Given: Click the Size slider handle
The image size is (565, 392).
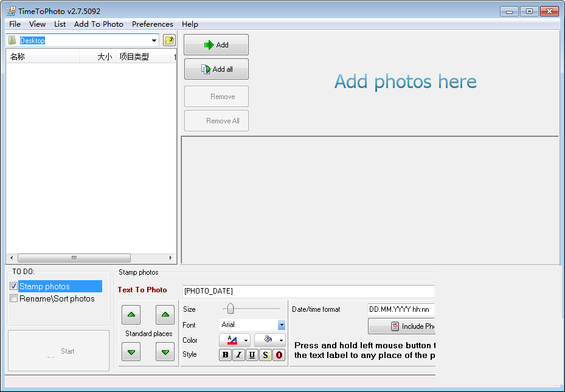Looking at the screenshot, I should point(231,309).
